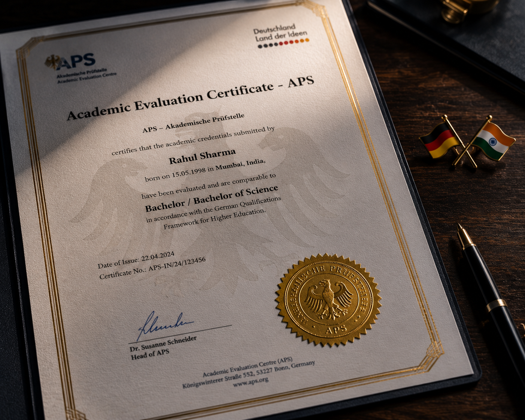Click the gold embossed APS seal
The width and height of the screenshot is (525, 420).
(x=328, y=300)
